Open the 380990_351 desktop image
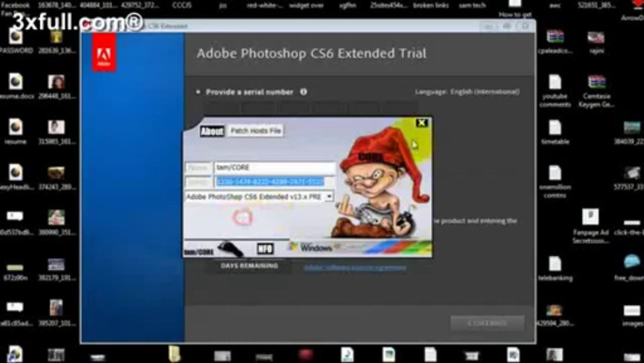Screen dimensions: 644x363 56,223
